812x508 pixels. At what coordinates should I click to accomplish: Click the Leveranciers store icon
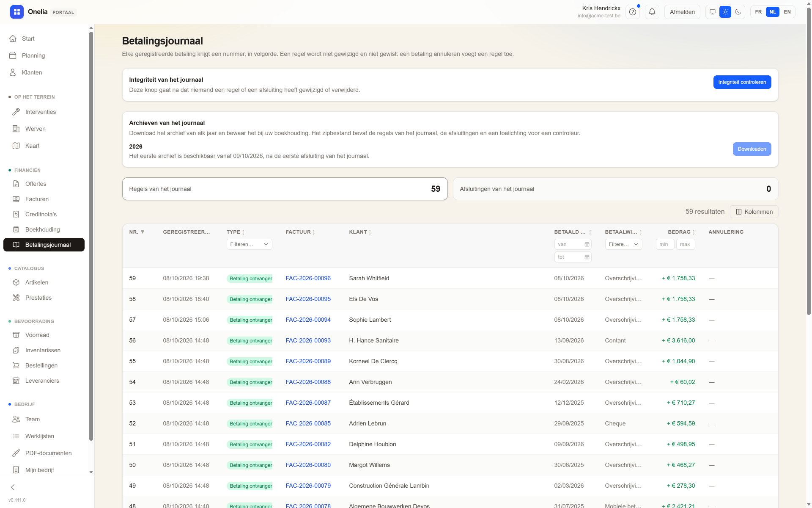click(16, 381)
